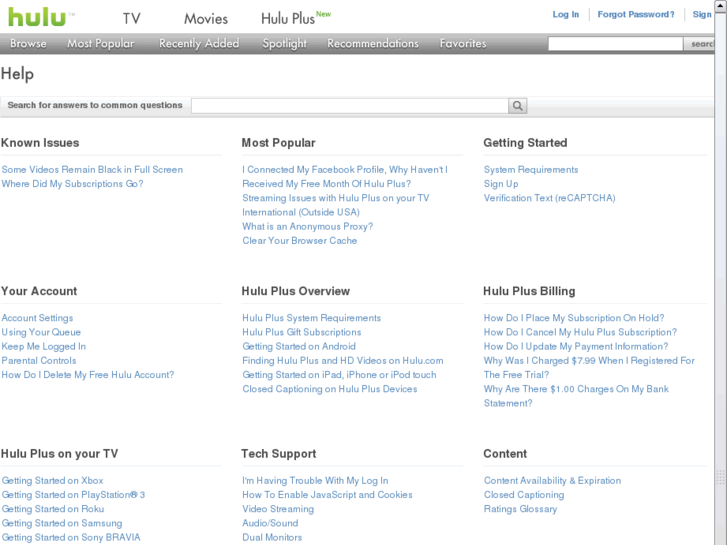Open Parental Controls
The height and width of the screenshot is (545, 727).
tap(39, 361)
